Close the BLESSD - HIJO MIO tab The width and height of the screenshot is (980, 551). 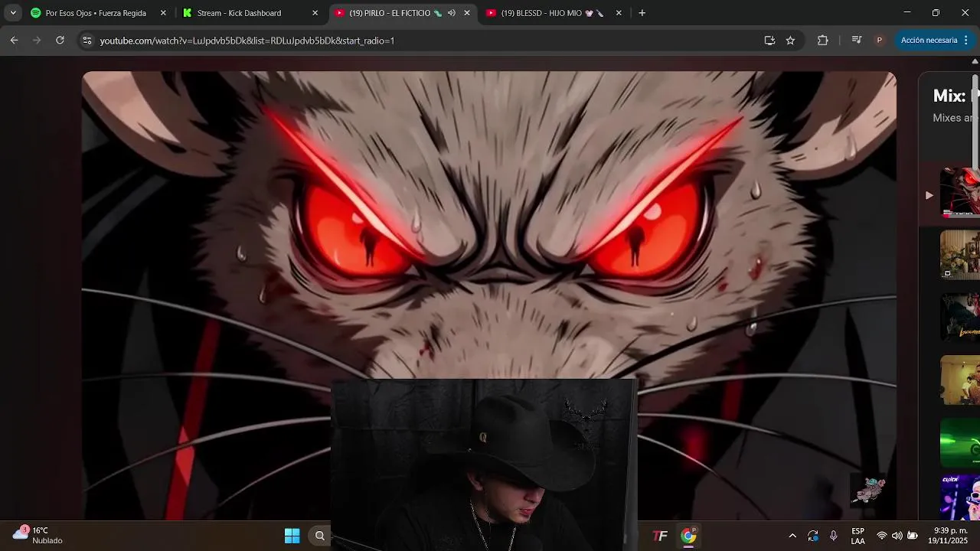[x=619, y=13]
